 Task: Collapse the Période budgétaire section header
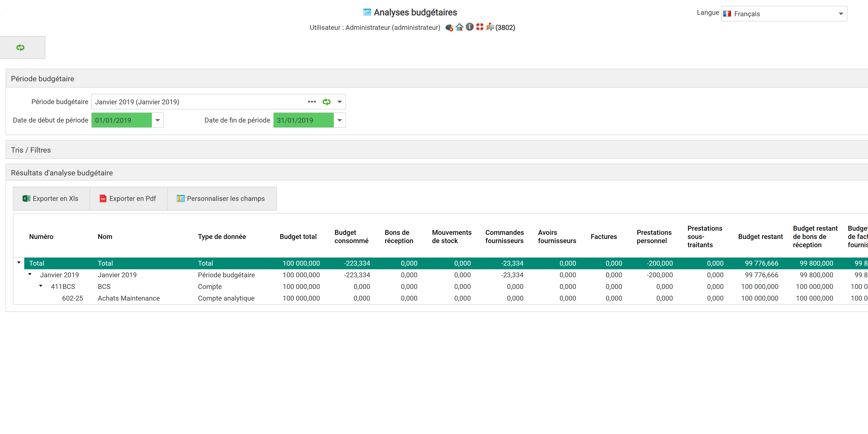coord(437,79)
